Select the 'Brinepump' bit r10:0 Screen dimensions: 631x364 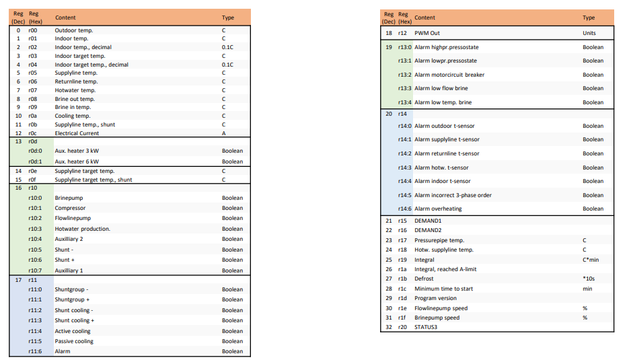pyautogui.click(x=69, y=198)
